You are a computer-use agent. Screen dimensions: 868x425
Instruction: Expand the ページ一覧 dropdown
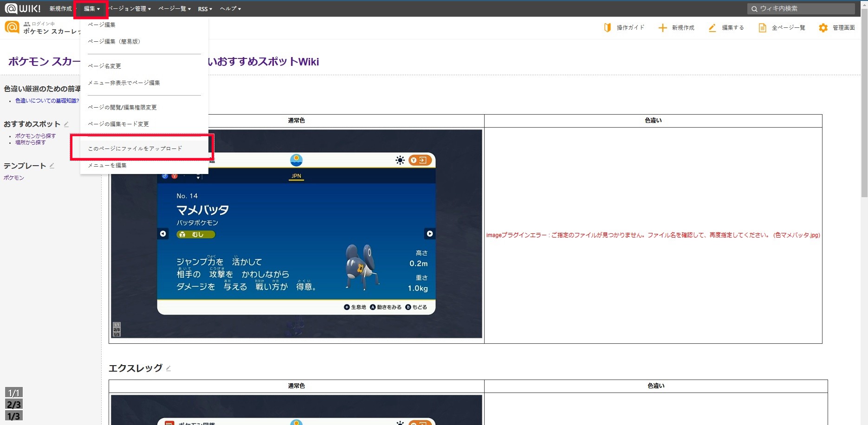175,9
